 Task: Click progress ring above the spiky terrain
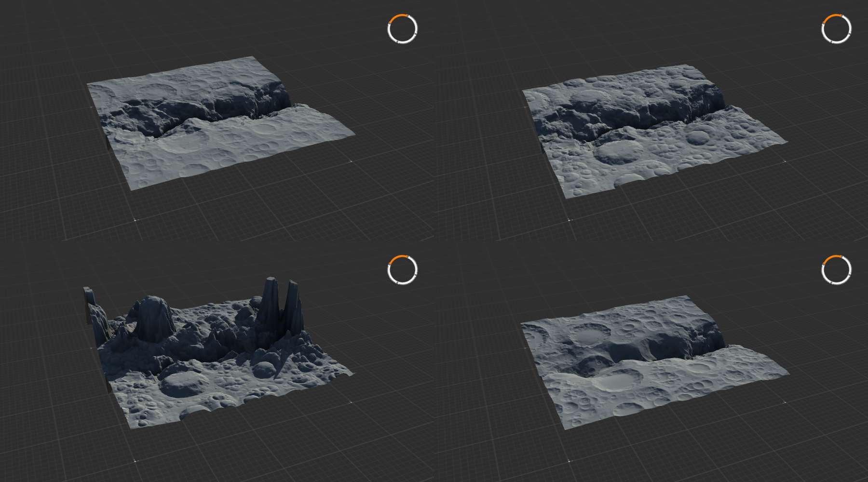402,270
